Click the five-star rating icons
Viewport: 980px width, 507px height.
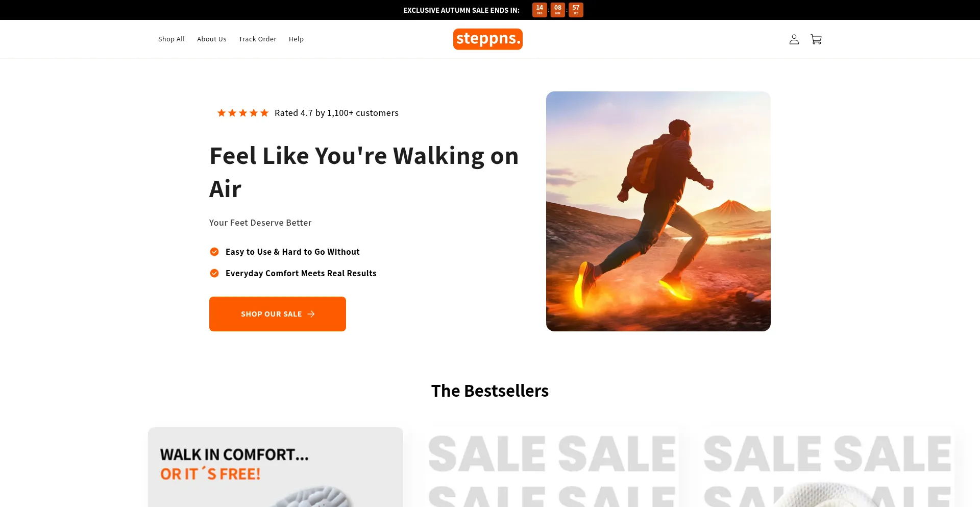point(243,113)
